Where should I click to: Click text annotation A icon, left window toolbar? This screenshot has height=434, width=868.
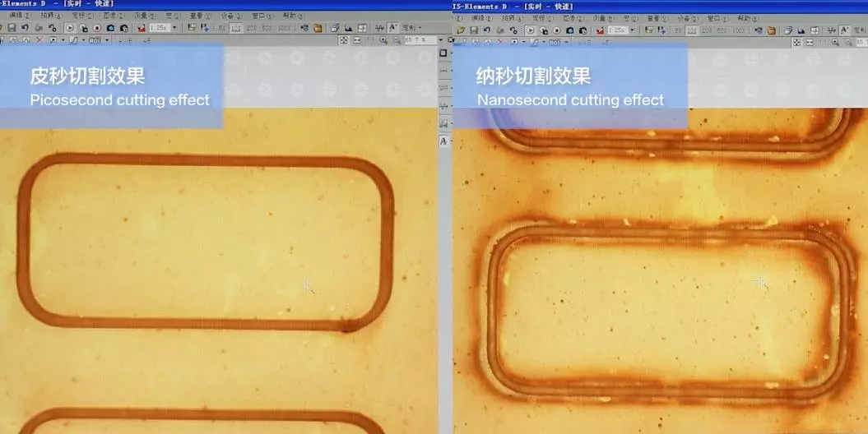click(393, 27)
